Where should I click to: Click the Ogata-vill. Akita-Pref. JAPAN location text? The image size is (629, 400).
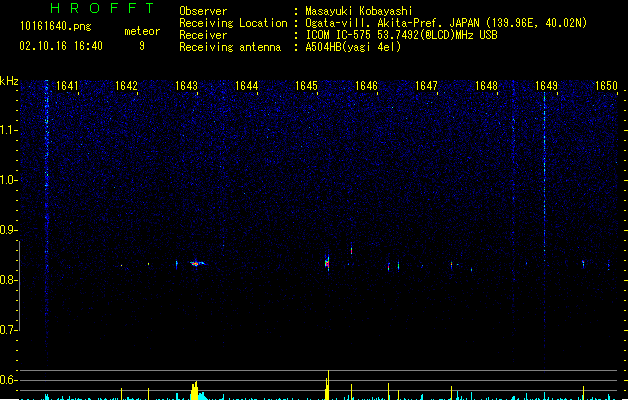(x=393, y=23)
